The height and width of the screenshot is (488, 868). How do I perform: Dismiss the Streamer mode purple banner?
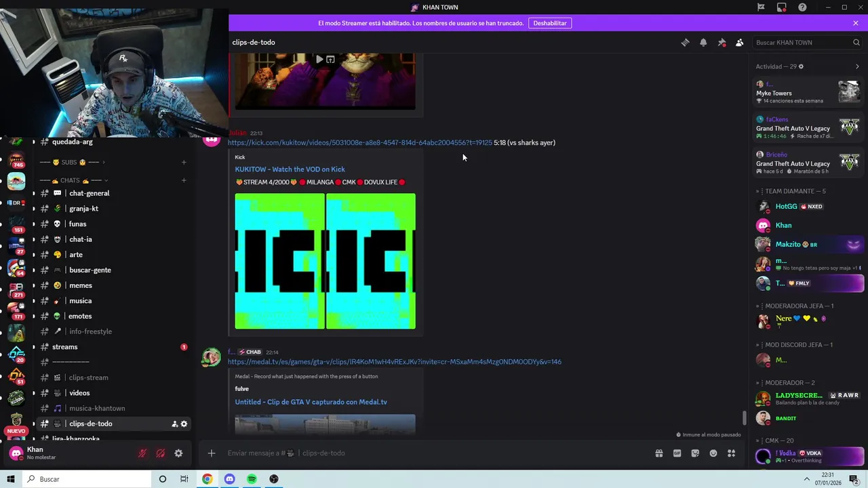pos(856,23)
